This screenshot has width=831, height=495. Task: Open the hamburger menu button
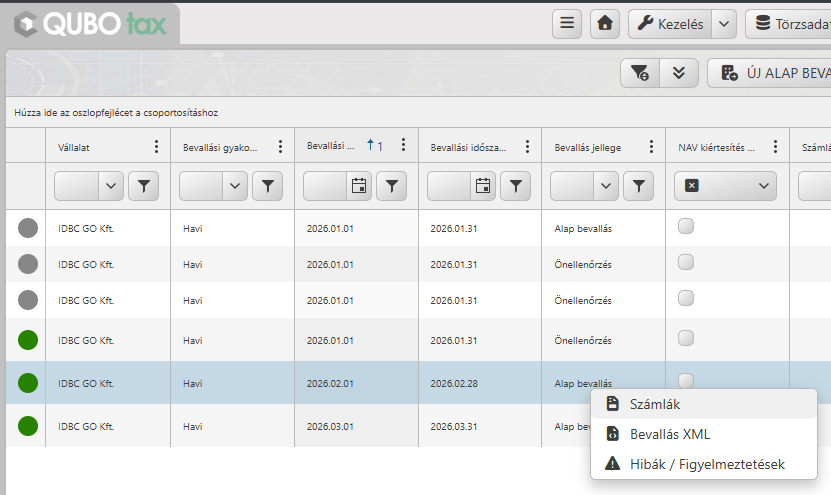pyautogui.click(x=567, y=24)
